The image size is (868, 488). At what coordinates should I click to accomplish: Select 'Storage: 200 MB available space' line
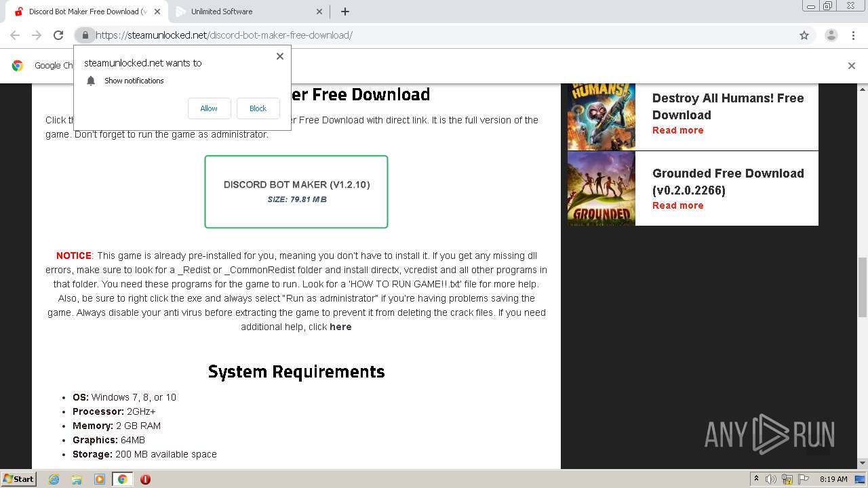coord(144,454)
